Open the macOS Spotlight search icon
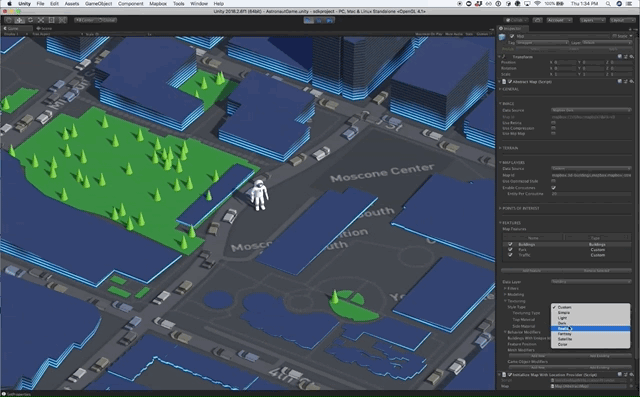Image resolution: width=640 pixels, height=397 pixels. click(608, 4)
